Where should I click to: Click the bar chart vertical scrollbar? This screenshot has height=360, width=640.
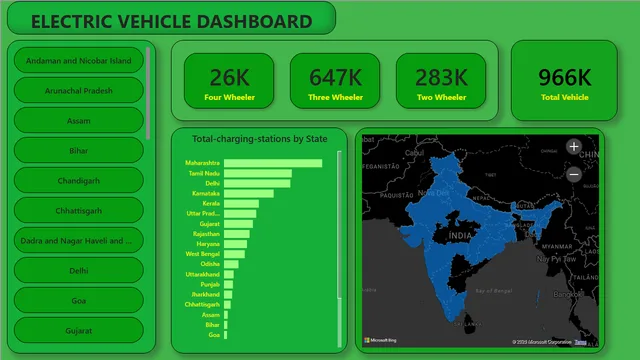pyautogui.click(x=339, y=224)
